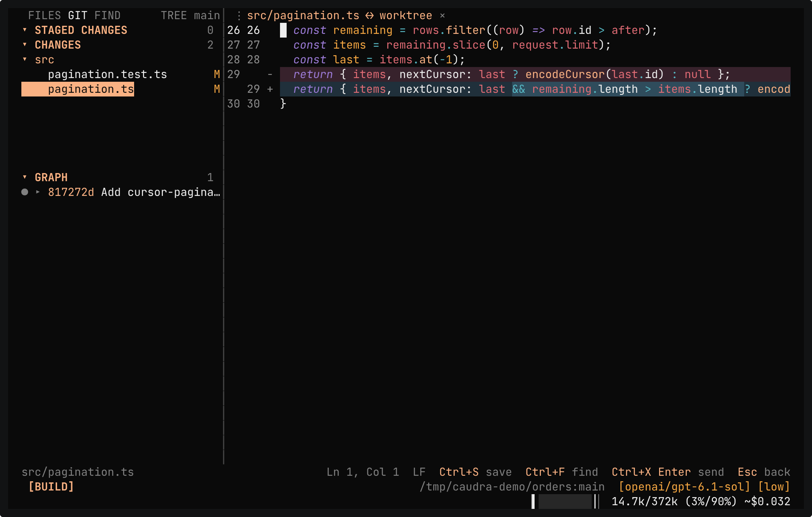Click the Ln 1, Col 1 position indicator

(363, 472)
